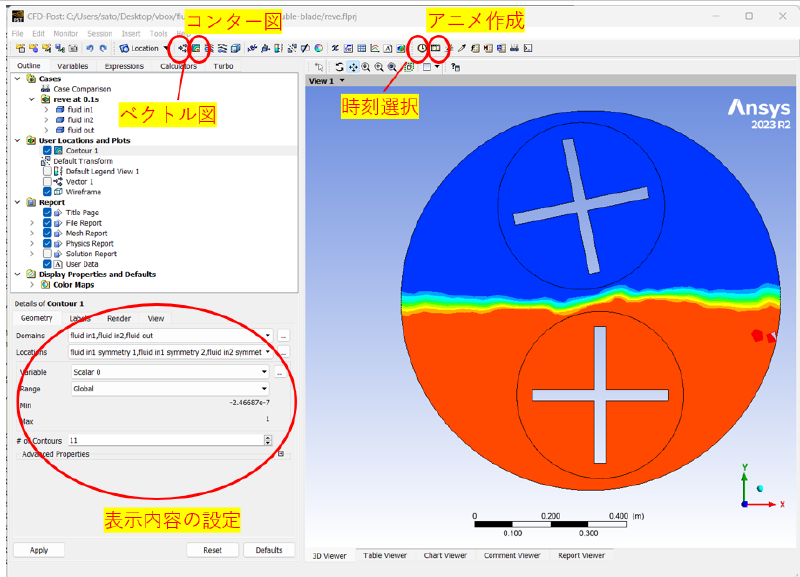Expand the Advanced Properties section

coord(281,454)
